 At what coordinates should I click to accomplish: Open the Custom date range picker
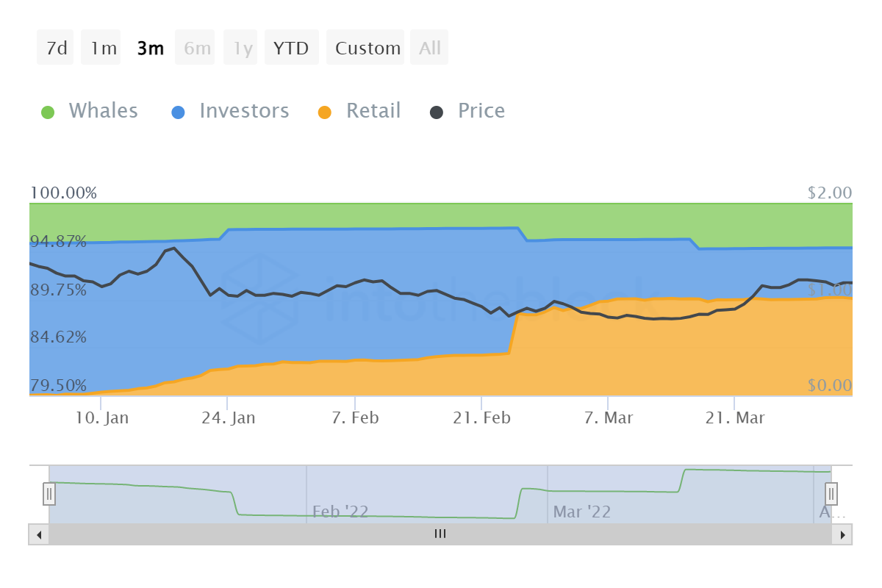click(x=367, y=49)
